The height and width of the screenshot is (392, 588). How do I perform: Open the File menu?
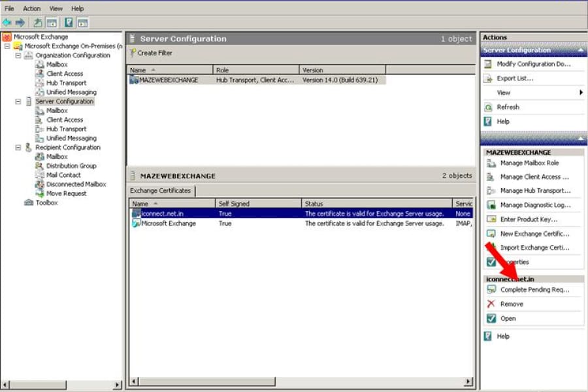[9, 8]
